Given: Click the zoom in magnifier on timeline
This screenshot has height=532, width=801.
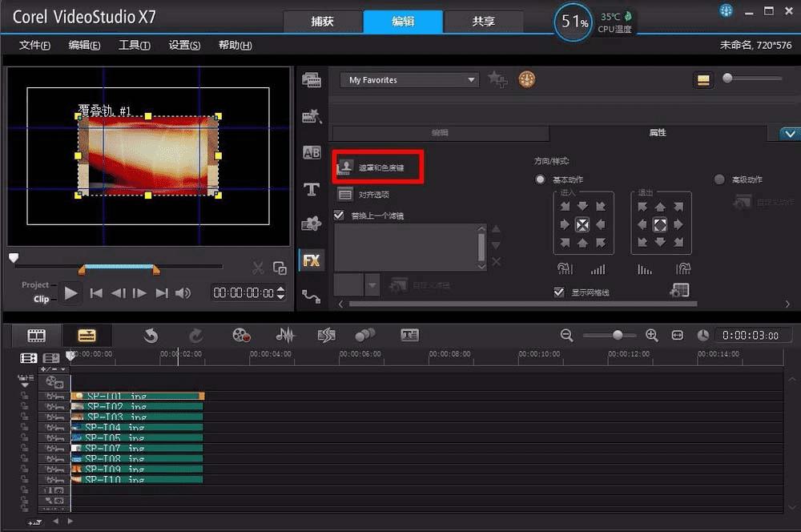Looking at the screenshot, I should pyautogui.click(x=652, y=336).
